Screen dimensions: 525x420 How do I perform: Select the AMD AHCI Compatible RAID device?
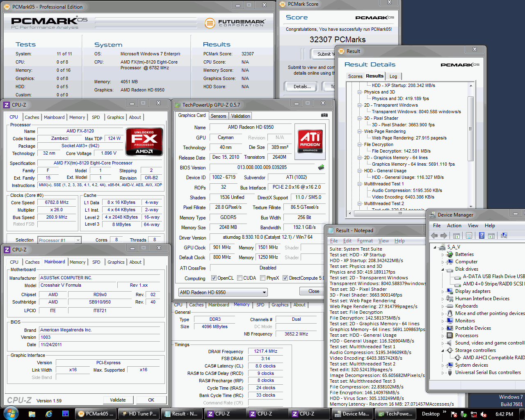click(494, 358)
